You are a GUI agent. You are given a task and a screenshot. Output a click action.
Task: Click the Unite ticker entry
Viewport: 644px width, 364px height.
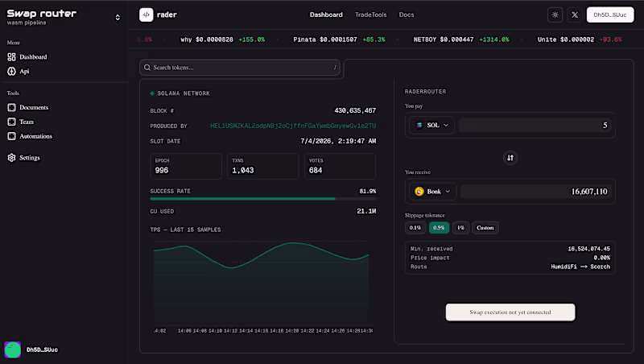pos(580,39)
